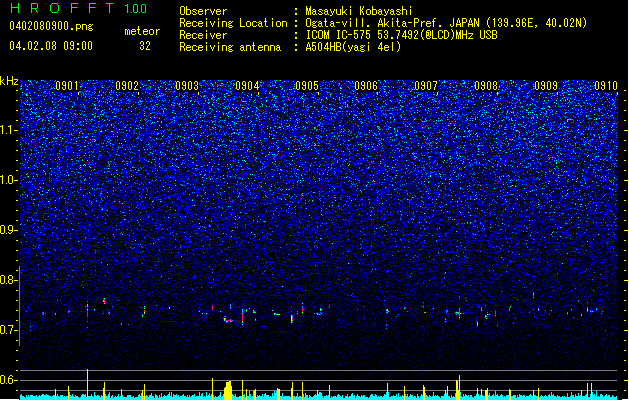Click the 'meteor' label

tap(142, 31)
